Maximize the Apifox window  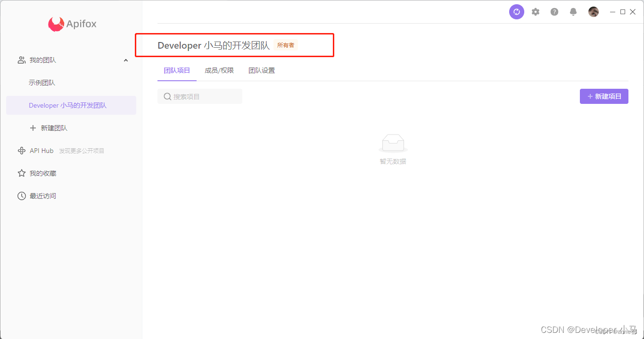tap(623, 12)
